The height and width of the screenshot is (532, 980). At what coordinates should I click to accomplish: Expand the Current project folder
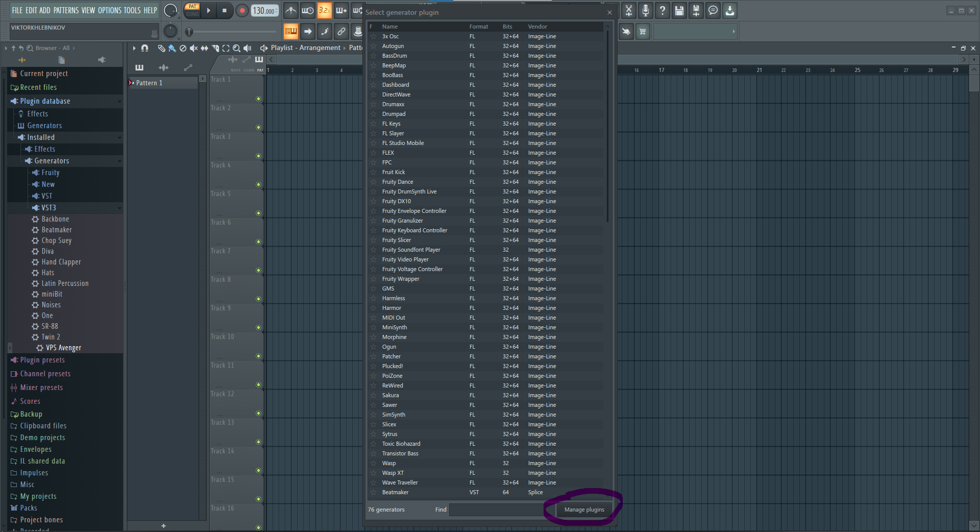pos(44,74)
